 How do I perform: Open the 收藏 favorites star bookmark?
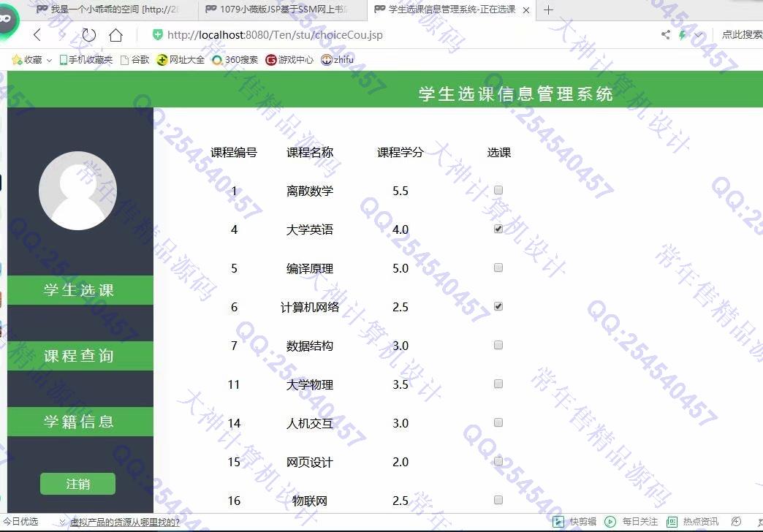coord(27,59)
